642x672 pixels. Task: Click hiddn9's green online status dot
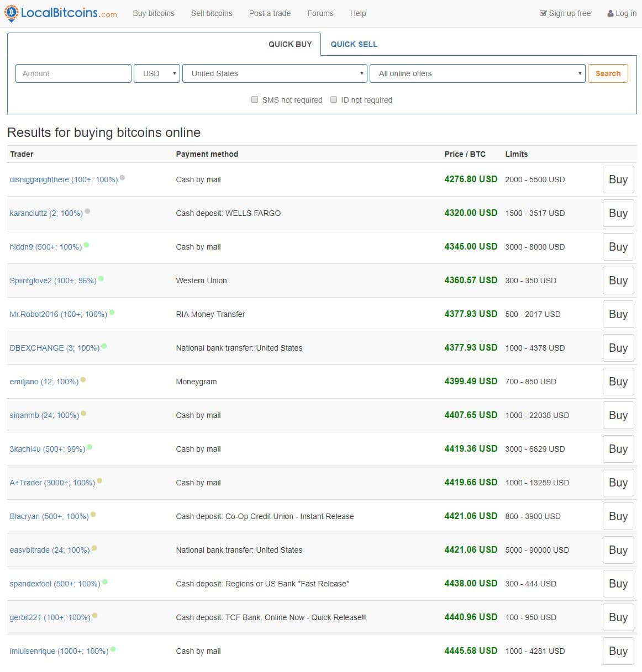86,245
